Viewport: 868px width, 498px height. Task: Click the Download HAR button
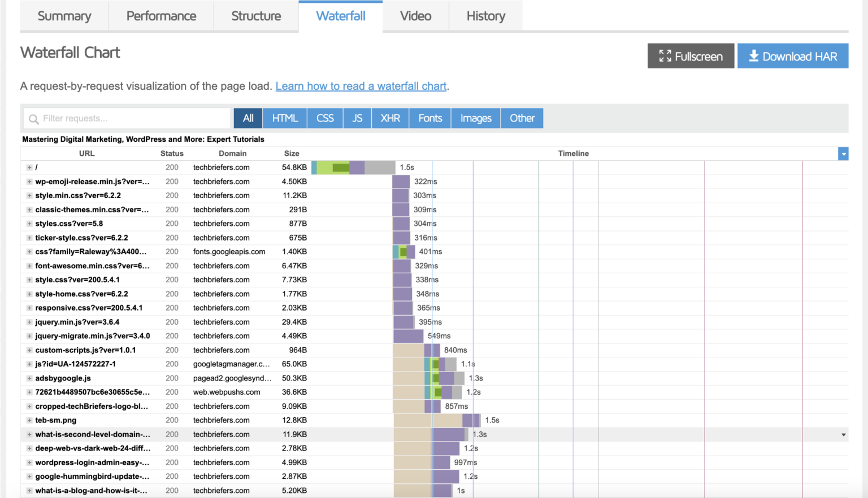coord(793,56)
